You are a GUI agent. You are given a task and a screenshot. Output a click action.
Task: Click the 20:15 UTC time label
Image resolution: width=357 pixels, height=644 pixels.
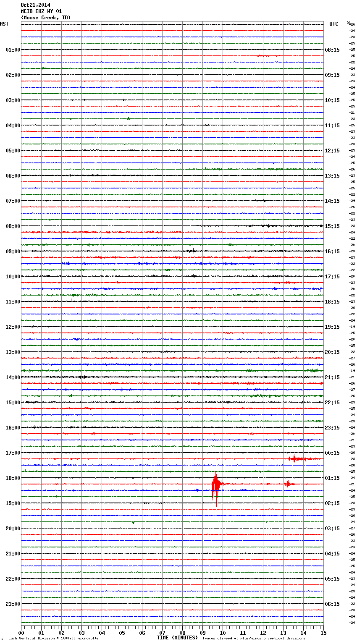click(x=332, y=352)
